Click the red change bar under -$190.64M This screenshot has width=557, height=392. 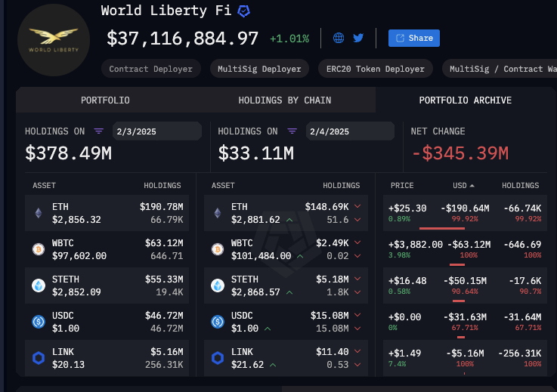point(442,228)
